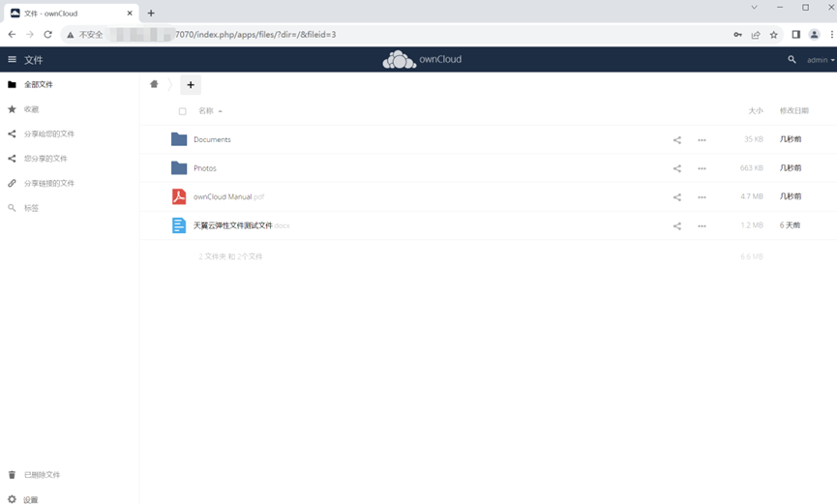The image size is (837, 504).
Task: Open Photos folder name
Action: tap(205, 167)
